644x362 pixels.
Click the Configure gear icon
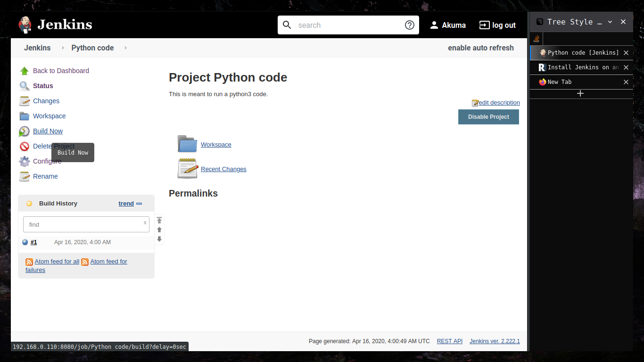tap(25, 161)
